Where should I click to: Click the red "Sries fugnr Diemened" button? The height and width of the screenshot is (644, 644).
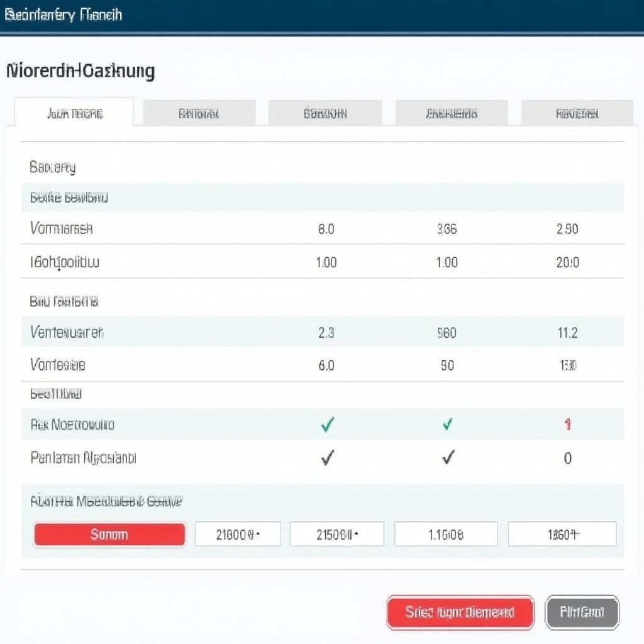460,612
